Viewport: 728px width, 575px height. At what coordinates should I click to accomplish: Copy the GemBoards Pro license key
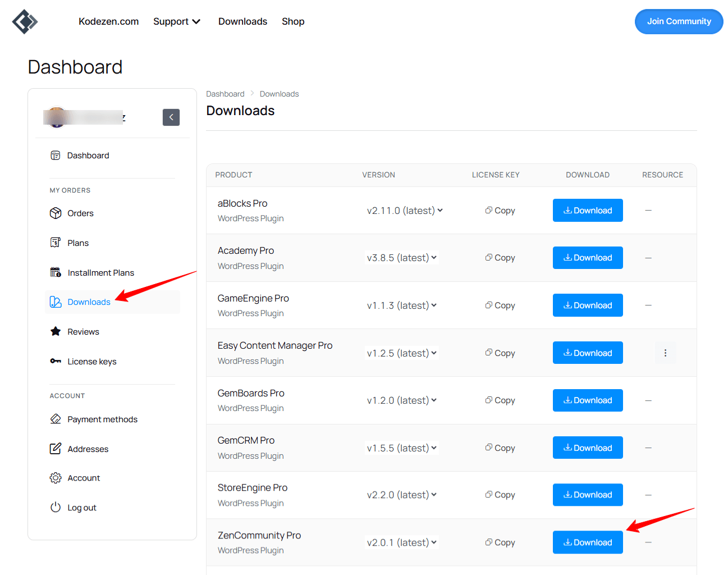(500, 400)
